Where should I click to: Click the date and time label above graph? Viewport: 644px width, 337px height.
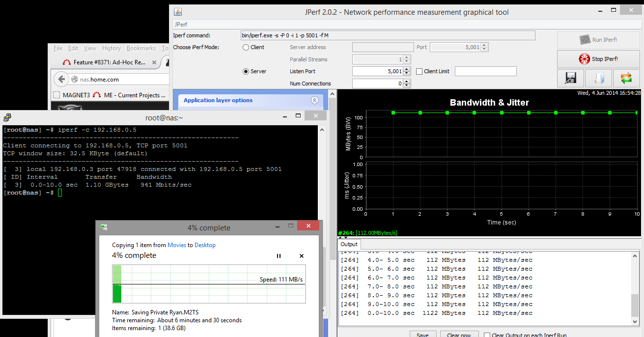pyautogui.click(x=609, y=92)
